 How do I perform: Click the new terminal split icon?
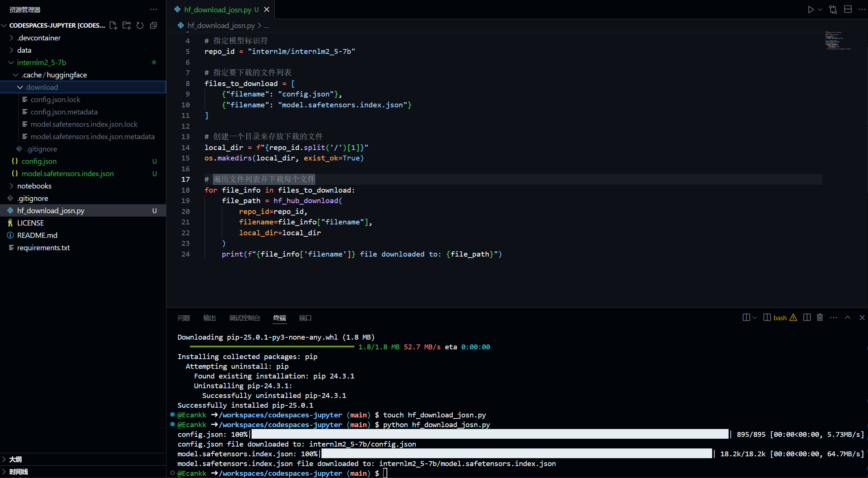pos(746,318)
